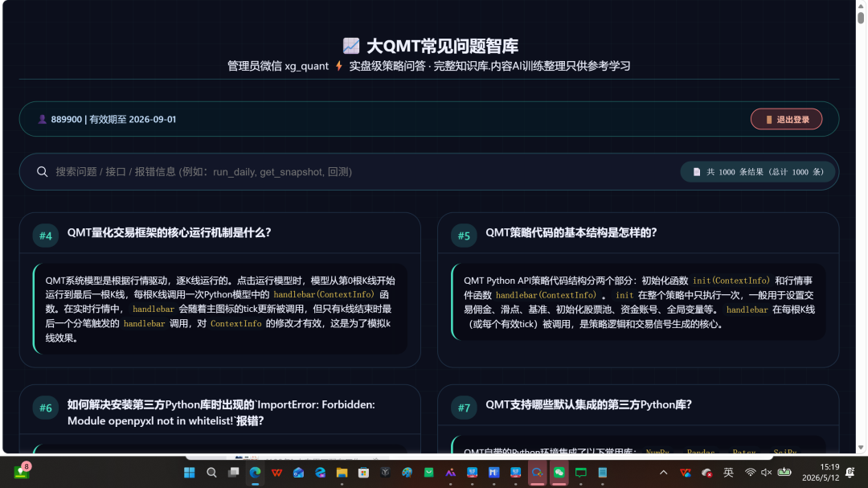Open Wi-Fi network settings in tray
Screen dimensions: 868x488
[x=750, y=473]
